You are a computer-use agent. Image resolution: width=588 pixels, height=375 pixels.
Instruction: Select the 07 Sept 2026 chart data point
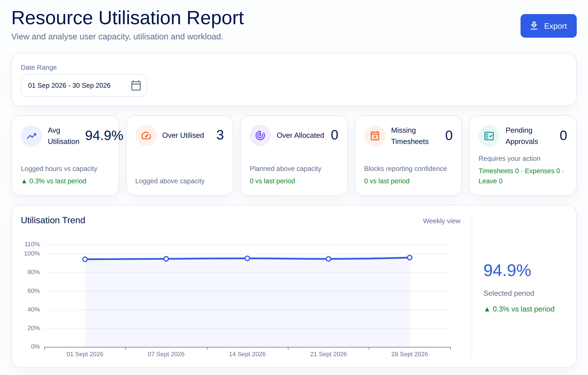point(166,259)
